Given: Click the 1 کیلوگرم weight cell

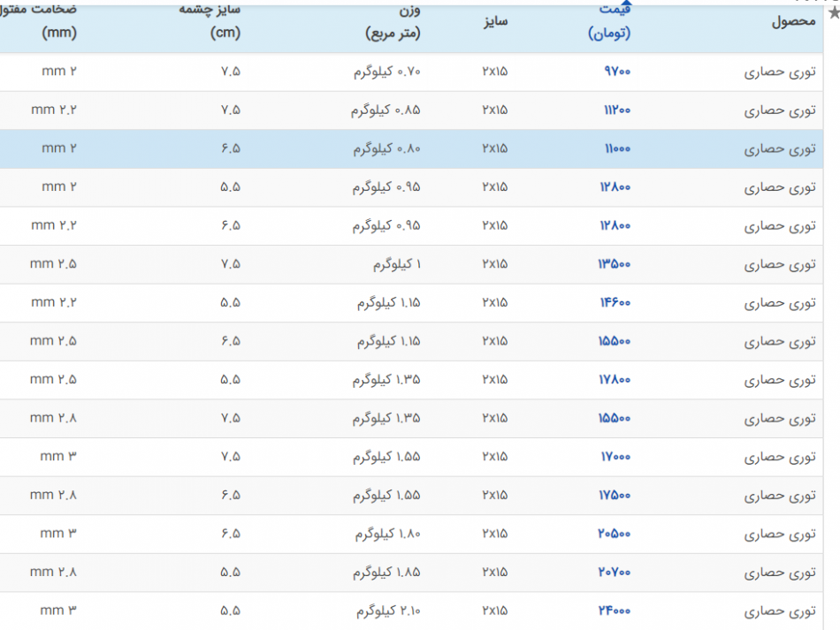Looking at the screenshot, I should coord(396,264).
